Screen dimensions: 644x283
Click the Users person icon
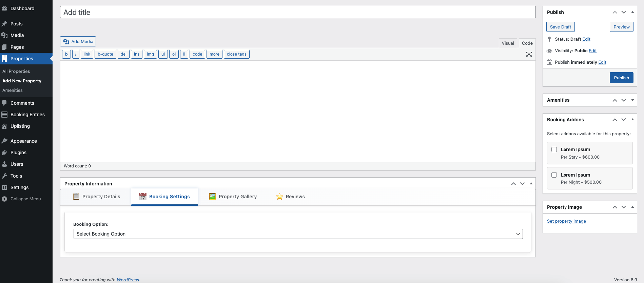click(4, 164)
